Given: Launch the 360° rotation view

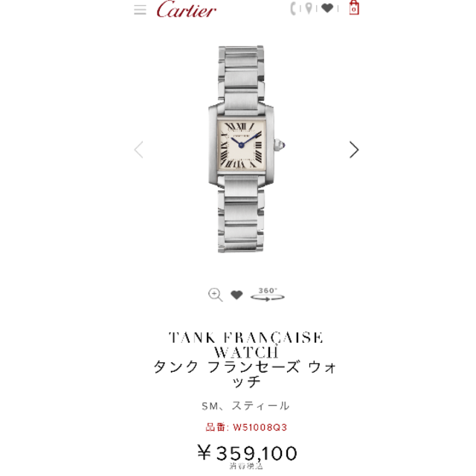Looking at the screenshot, I should point(268,295).
